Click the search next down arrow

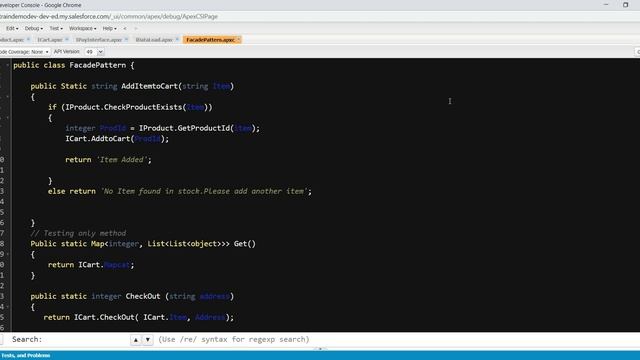[x=148, y=340]
